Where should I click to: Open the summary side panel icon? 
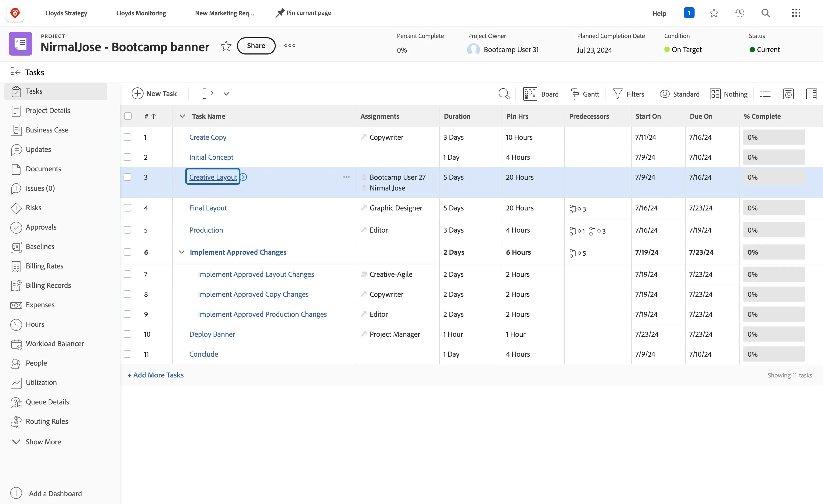[811, 94]
